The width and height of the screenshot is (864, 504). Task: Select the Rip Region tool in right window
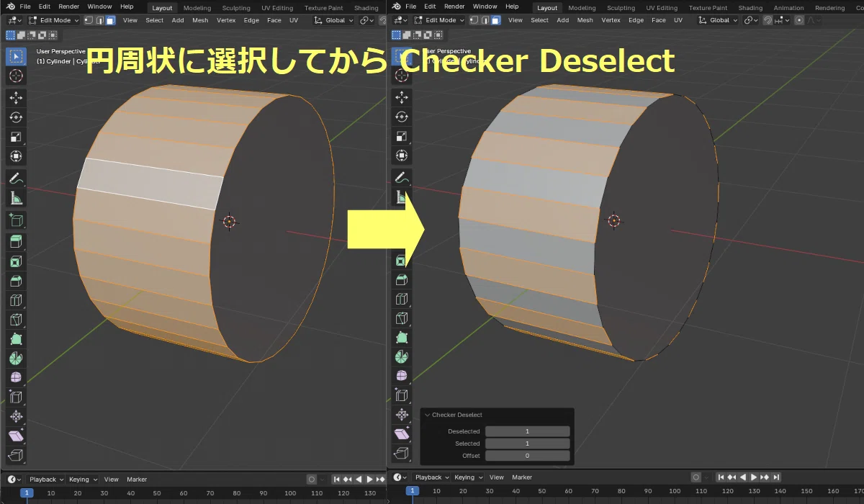click(402, 454)
